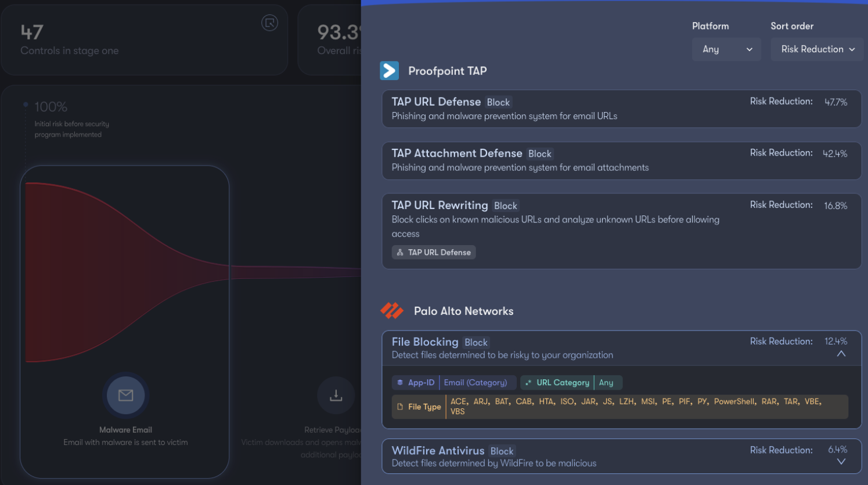The height and width of the screenshot is (485, 868).
Task: Click the Block badge beside the TAP URL Defense title
Action: [498, 102]
